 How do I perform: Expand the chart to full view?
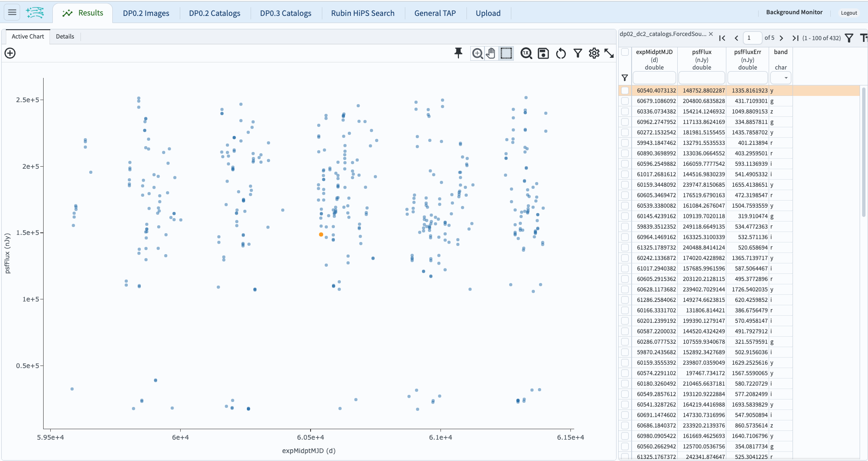(609, 53)
